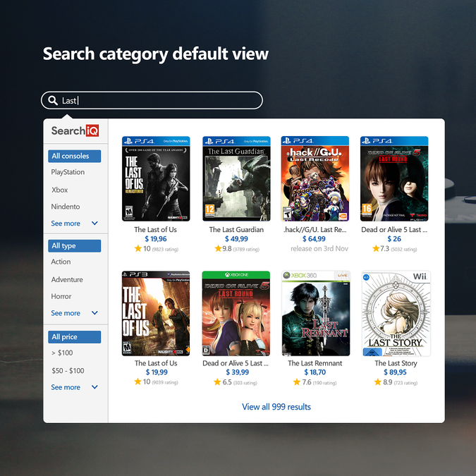The height and width of the screenshot is (476, 476).
Task: Click the $ 19,99 price
Action: (x=157, y=372)
